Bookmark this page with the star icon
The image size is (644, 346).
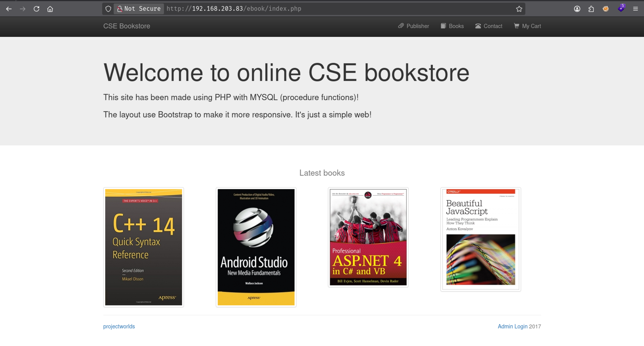[x=519, y=9]
